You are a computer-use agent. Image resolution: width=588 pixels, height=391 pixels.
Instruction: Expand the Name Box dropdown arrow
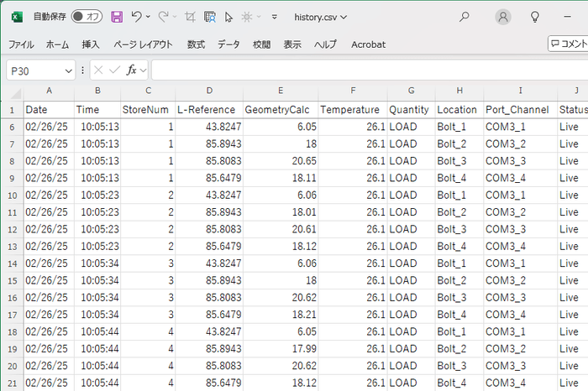69,71
